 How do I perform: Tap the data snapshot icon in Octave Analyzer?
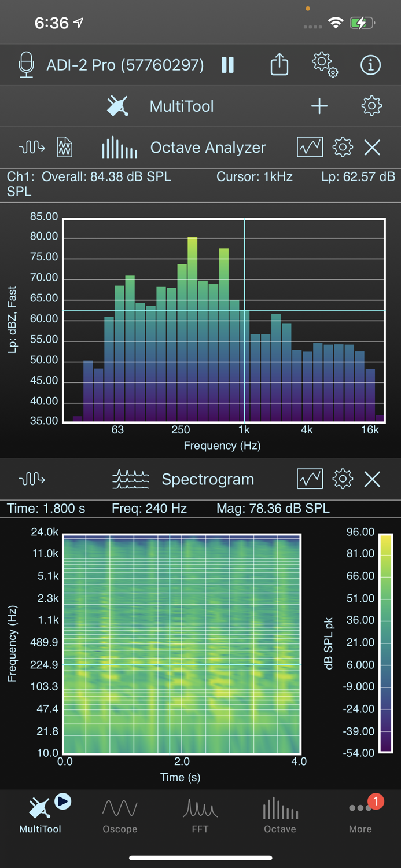(x=64, y=147)
